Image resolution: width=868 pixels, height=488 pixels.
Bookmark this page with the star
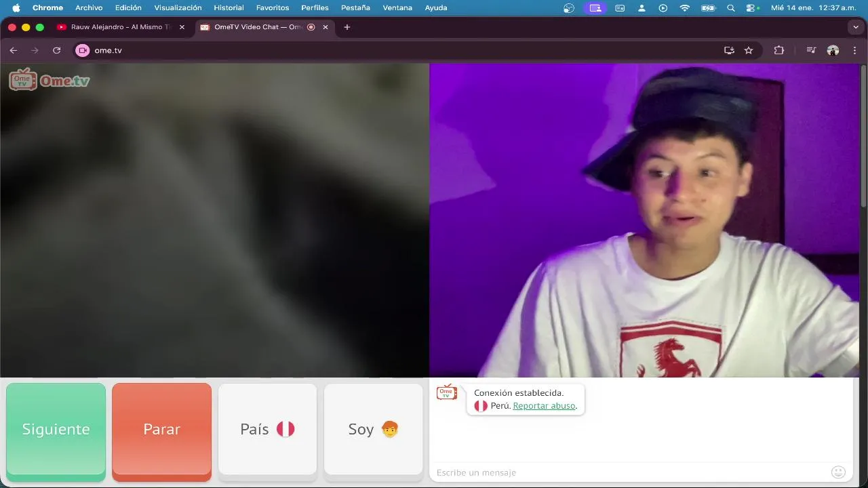(749, 50)
